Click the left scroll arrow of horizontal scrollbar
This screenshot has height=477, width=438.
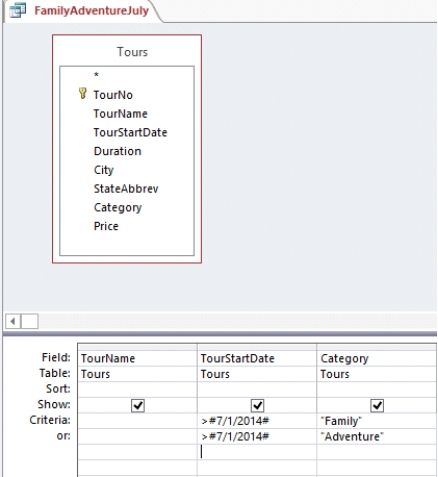click(x=13, y=321)
